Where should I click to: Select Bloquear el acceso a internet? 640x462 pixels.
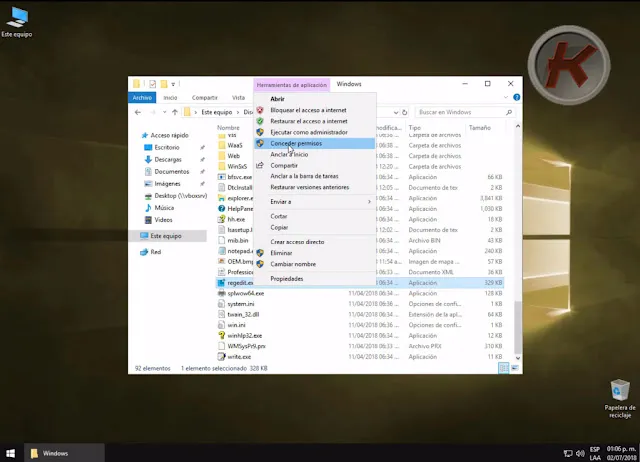[308, 110]
